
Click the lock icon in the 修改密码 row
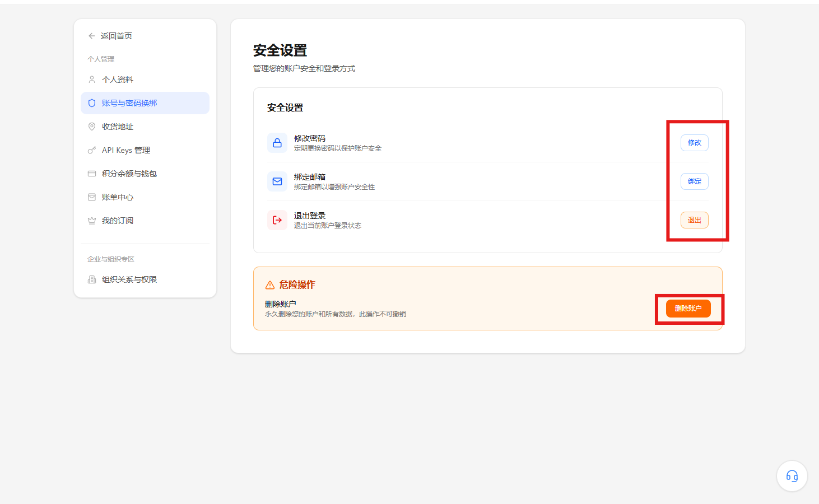point(277,143)
